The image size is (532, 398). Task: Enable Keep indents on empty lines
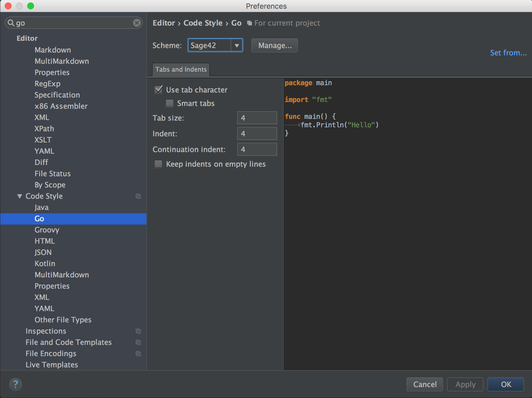click(x=159, y=164)
